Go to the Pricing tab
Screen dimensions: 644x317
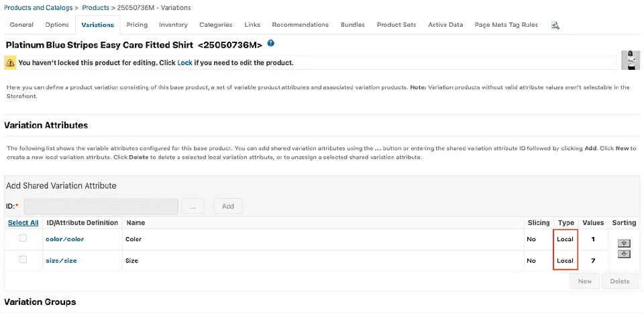point(137,25)
